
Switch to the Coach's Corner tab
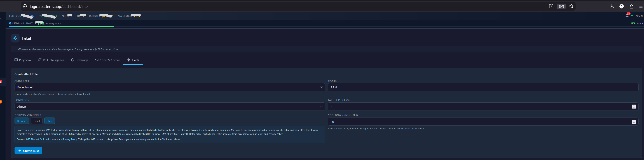pos(107,60)
